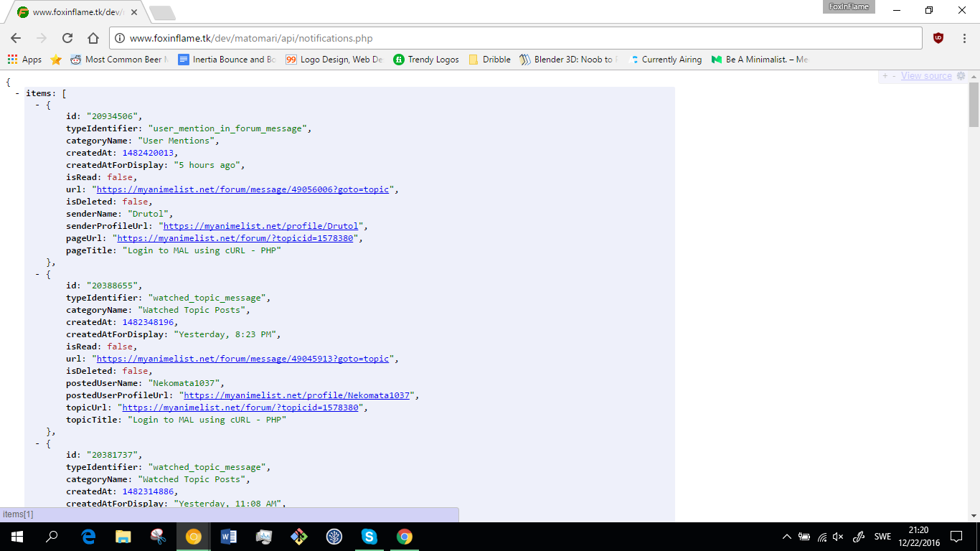Viewport: 980px width, 551px height.
Task: Open JSON viewer settings gear icon
Action: 961,76
